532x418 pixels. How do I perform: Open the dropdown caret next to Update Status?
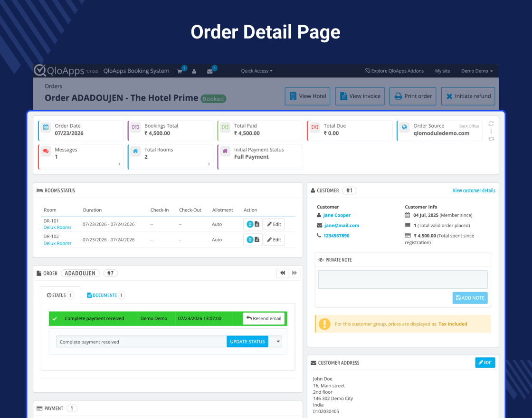(278, 342)
